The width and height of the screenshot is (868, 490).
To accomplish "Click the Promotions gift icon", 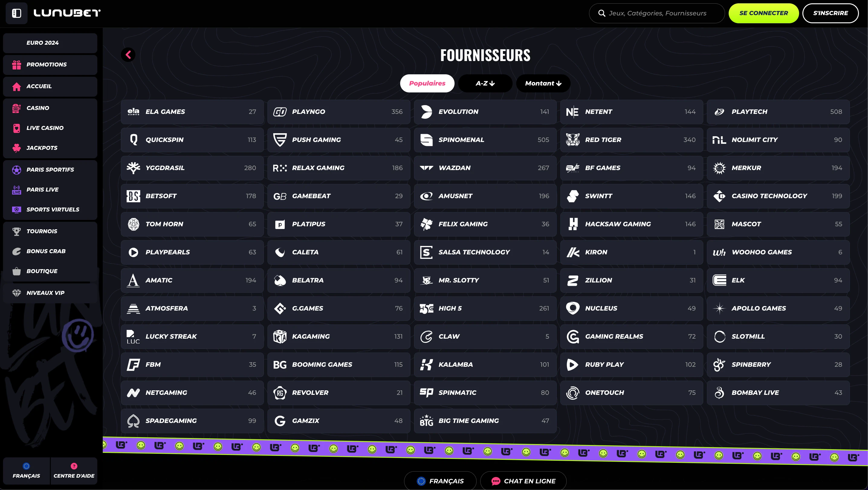I will tap(17, 65).
